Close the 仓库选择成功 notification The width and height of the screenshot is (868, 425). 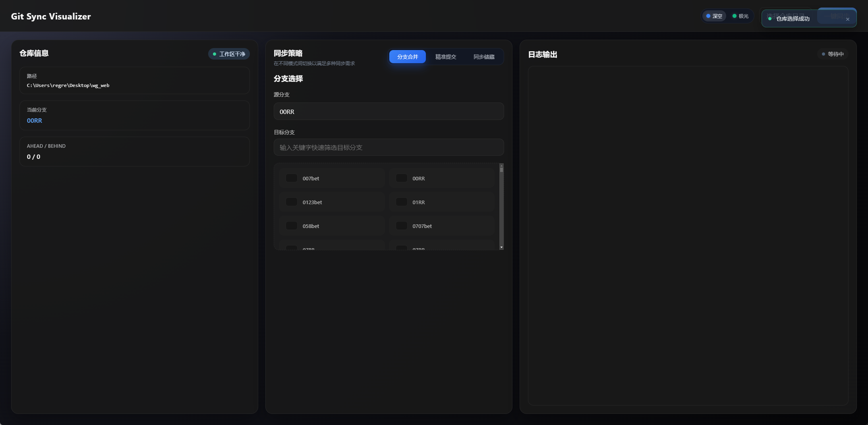847,19
